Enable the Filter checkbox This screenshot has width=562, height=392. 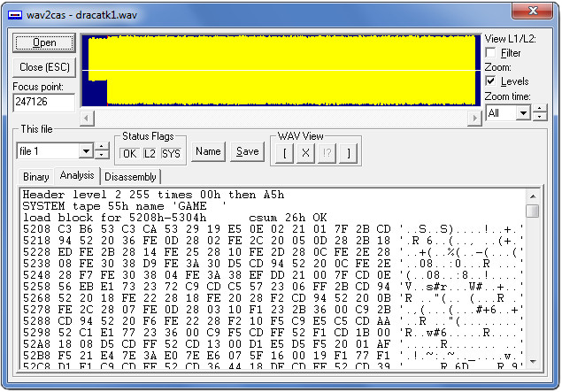[x=491, y=53]
